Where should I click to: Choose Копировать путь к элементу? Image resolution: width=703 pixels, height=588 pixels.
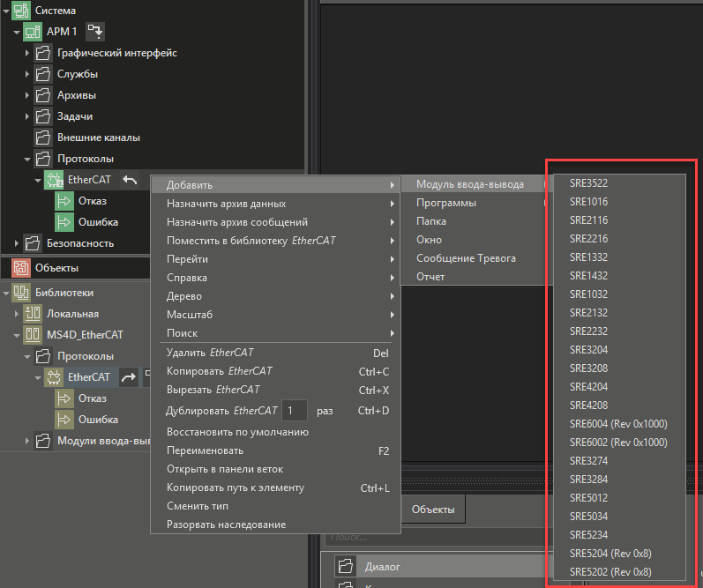click(x=275, y=488)
